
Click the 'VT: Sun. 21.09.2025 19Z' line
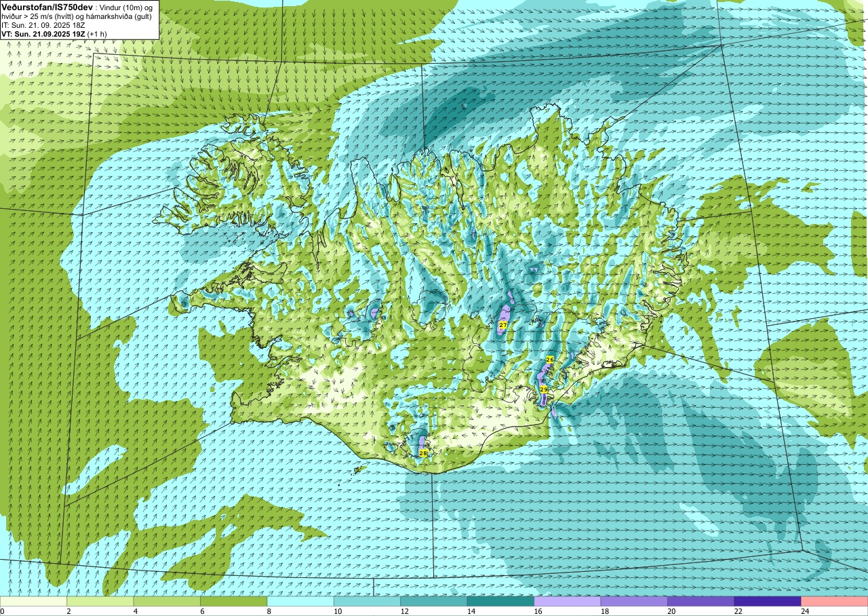pyautogui.click(x=53, y=33)
